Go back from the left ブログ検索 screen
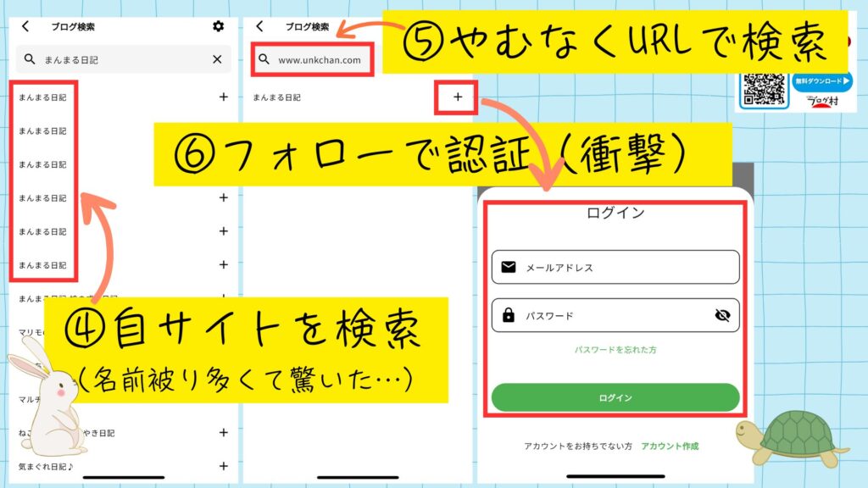The image size is (868, 488). tap(25, 26)
